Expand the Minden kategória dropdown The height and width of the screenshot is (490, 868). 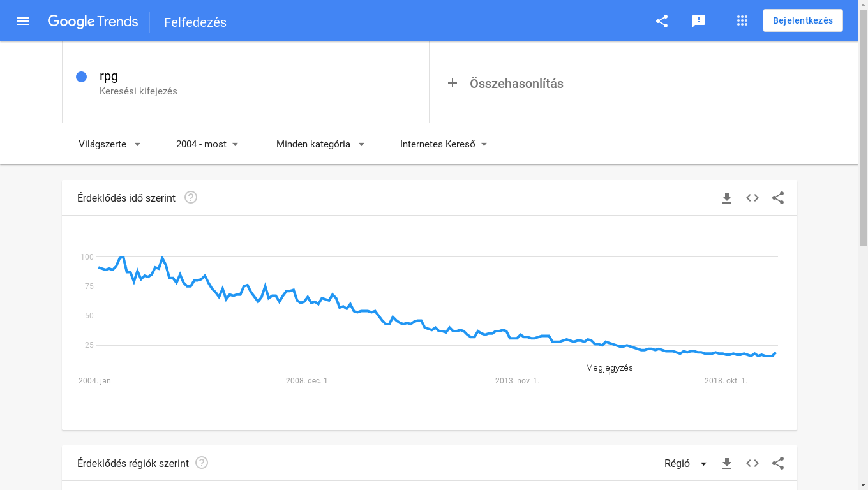pyautogui.click(x=320, y=144)
